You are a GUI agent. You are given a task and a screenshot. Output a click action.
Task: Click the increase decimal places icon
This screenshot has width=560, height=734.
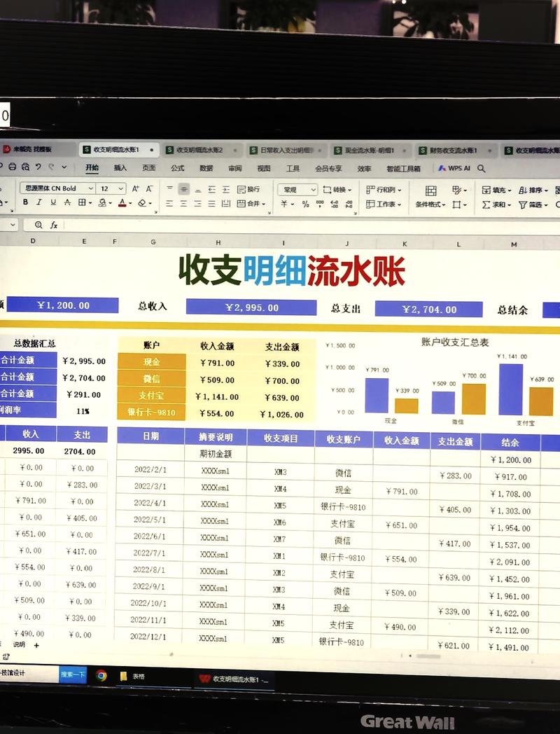335,204
